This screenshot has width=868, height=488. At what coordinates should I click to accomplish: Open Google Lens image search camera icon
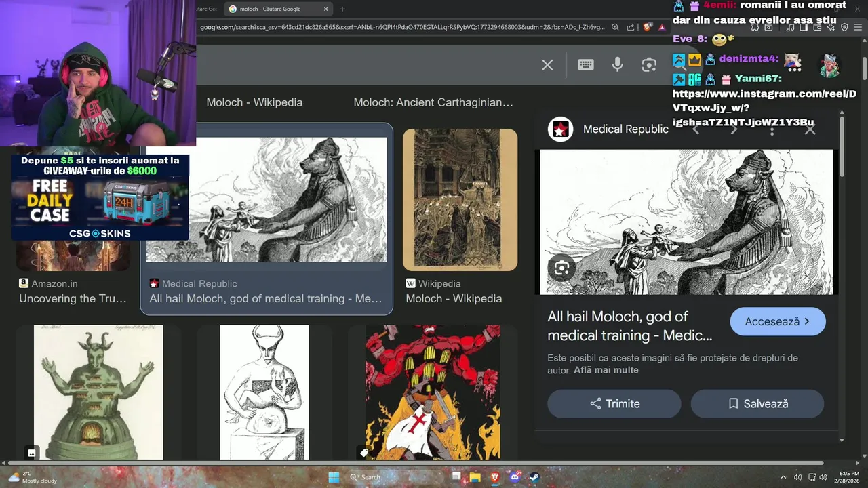pos(649,64)
